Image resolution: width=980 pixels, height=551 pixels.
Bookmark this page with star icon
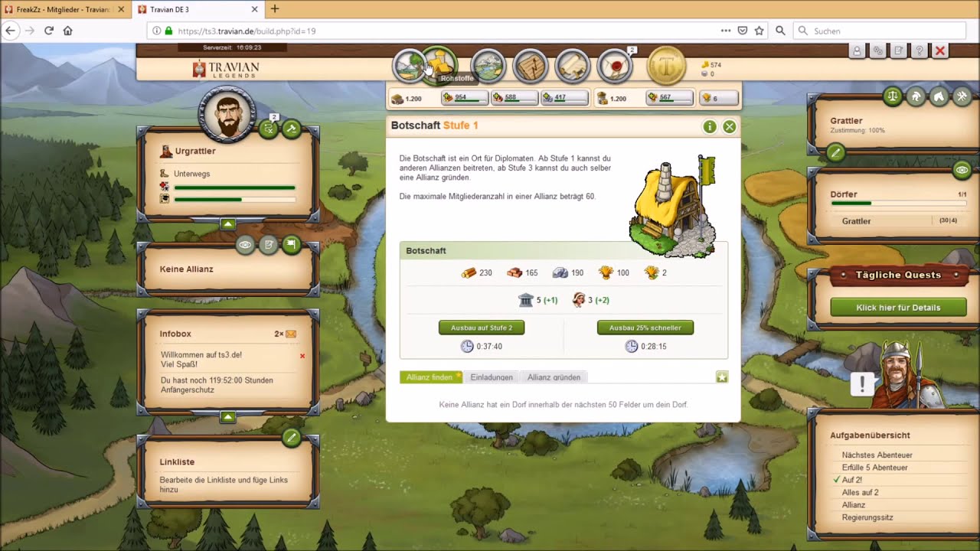(x=759, y=31)
